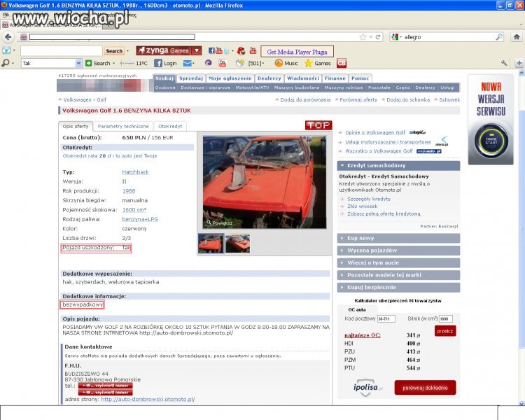Open the mail envelope toolbar icon
The image size is (525, 420).
pyautogui.click(x=188, y=63)
